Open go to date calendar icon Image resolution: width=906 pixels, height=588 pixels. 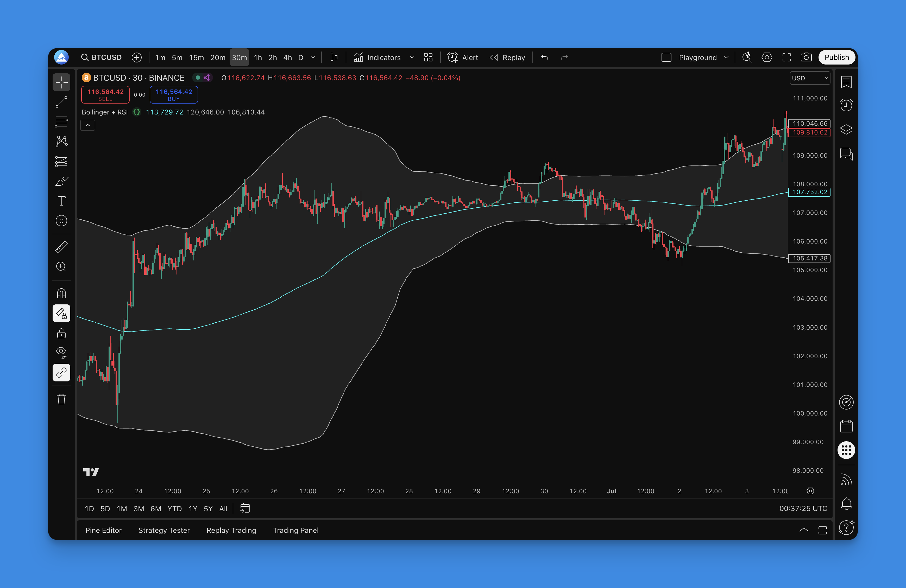[245, 508]
